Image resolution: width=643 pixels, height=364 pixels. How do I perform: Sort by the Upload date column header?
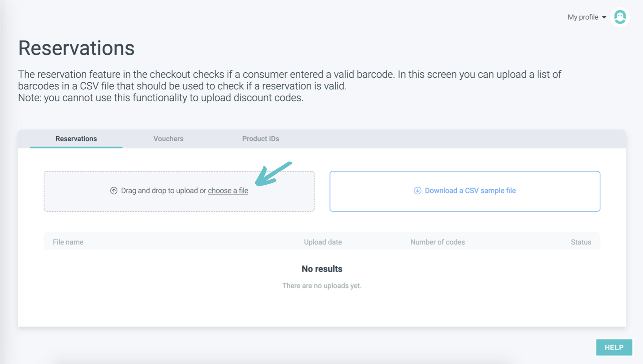point(323,242)
